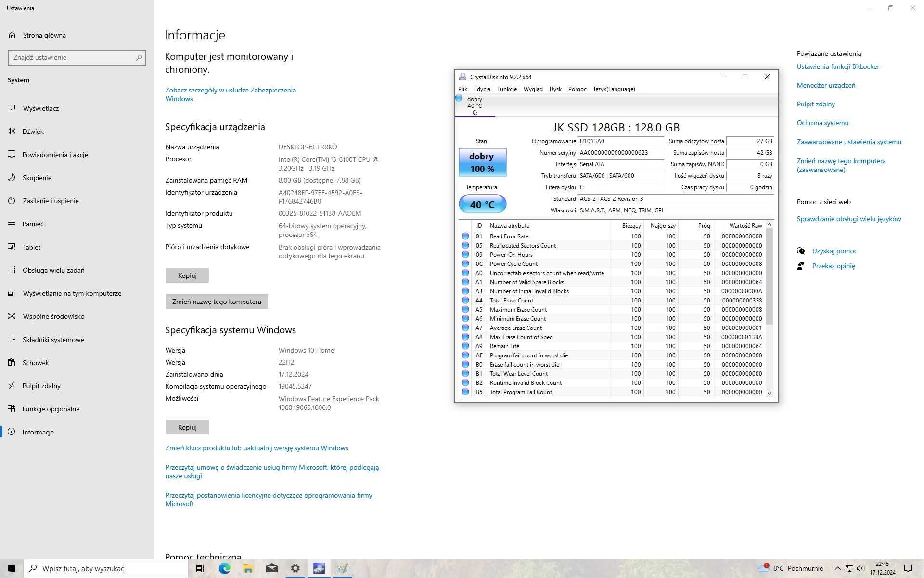924x578 pixels.
Task: Open Wygląd menu in CrystalDiskInfo
Action: coord(533,89)
